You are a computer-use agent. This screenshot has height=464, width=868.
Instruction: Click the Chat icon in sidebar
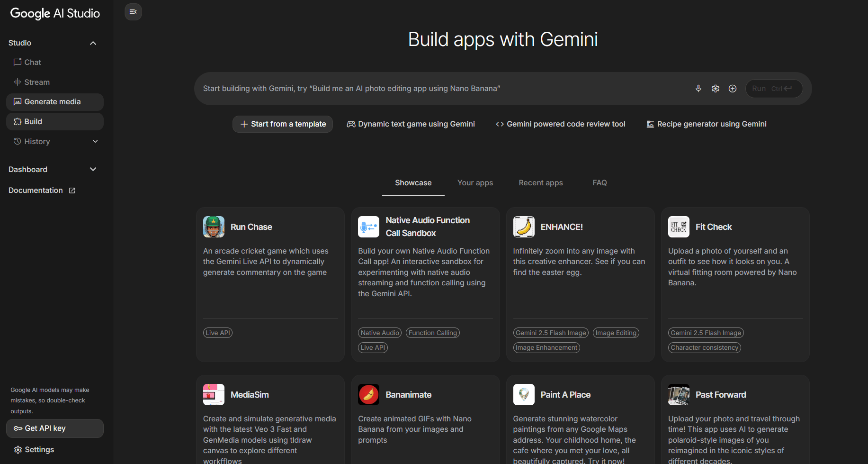[18, 62]
